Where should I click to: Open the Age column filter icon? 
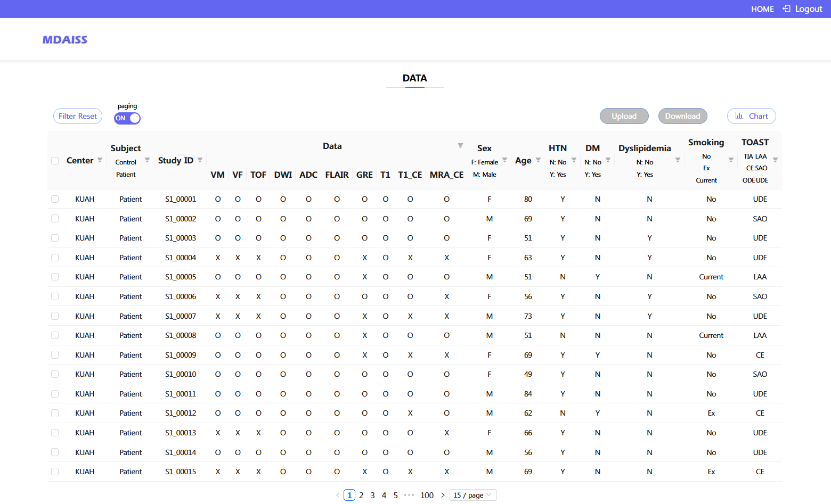click(538, 160)
